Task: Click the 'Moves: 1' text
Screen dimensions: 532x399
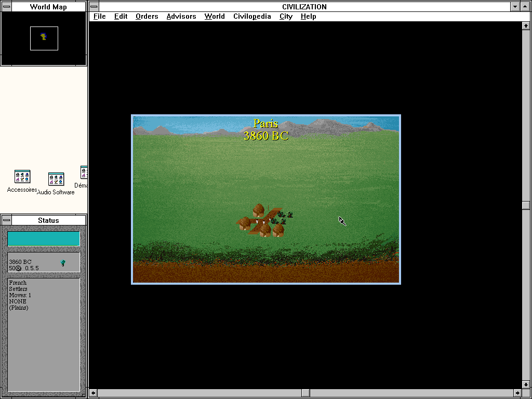Action: pos(20,295)
